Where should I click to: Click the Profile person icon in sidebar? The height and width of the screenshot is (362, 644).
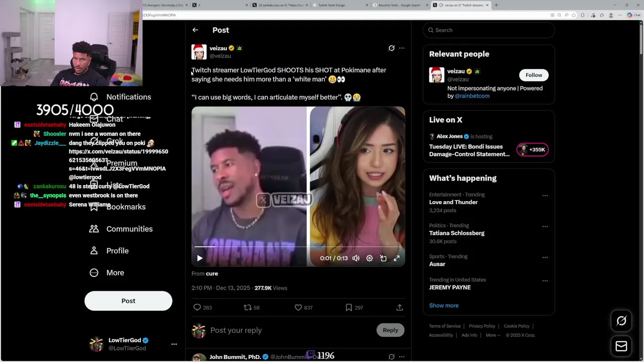click(x=94, y=251)
